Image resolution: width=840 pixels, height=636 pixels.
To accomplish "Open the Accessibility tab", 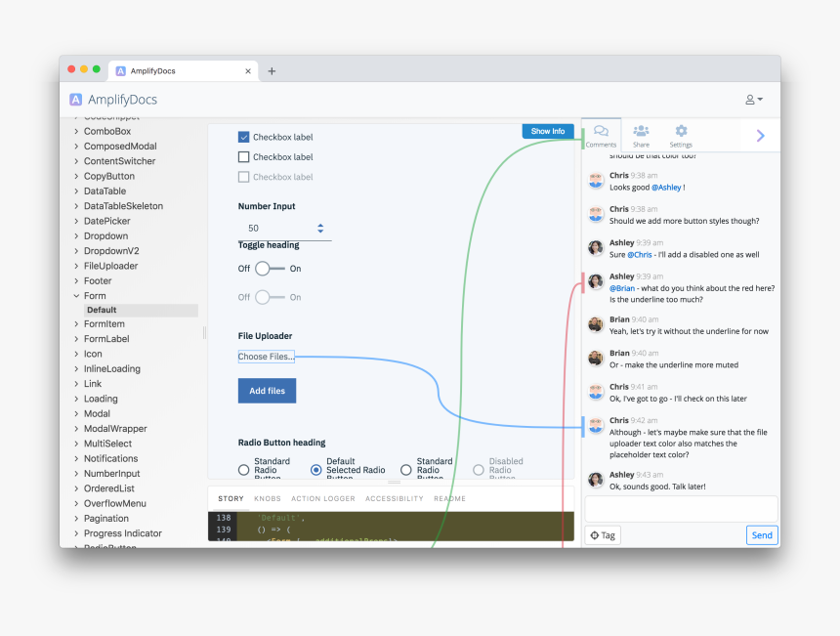I will [395, 499].
